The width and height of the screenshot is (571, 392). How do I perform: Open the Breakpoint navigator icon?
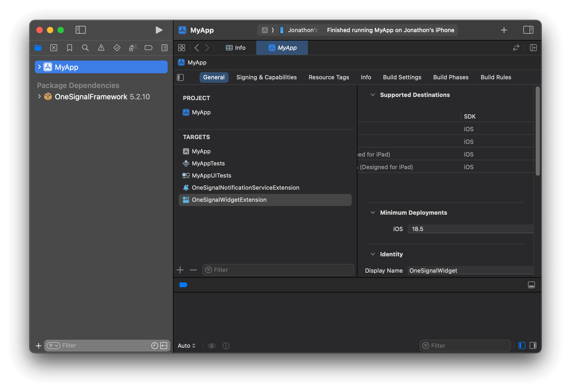coord(148,48)
